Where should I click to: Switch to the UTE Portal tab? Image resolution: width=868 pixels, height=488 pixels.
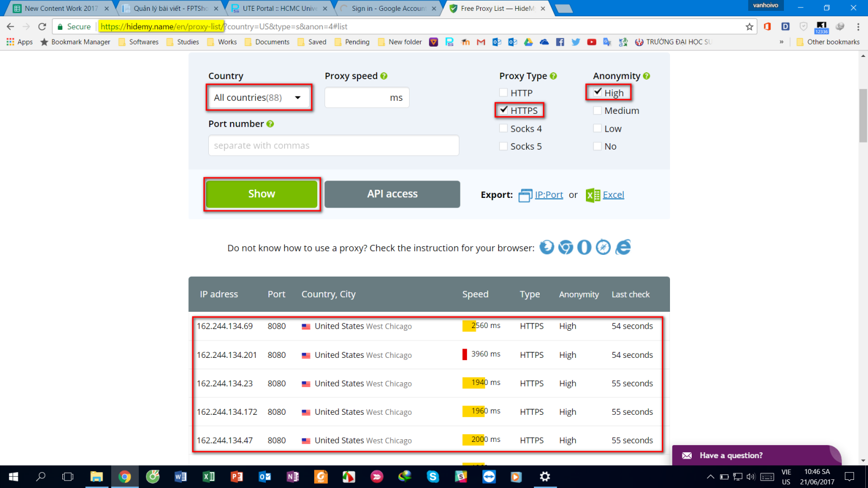click(278, 8)
